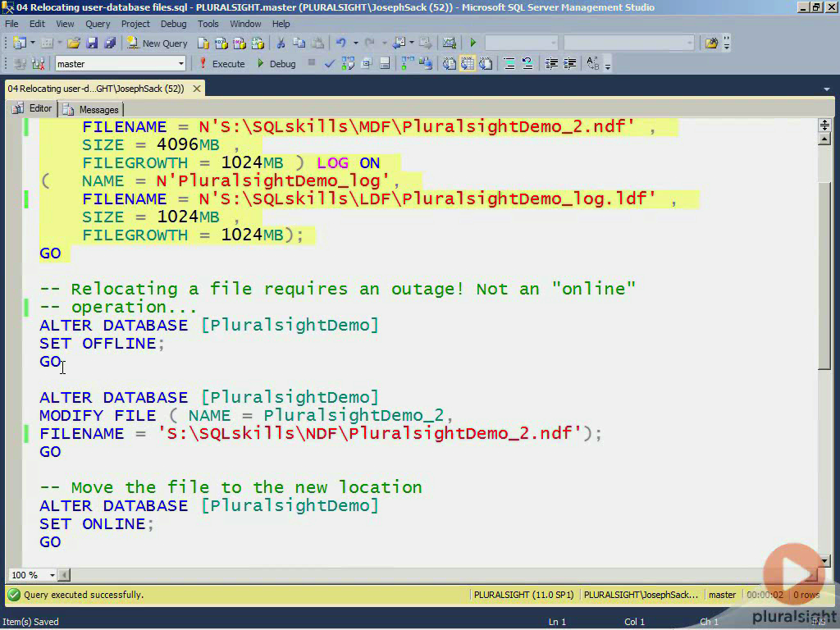
Task: Open the Tools menu
Action: [x=208, y=24]
